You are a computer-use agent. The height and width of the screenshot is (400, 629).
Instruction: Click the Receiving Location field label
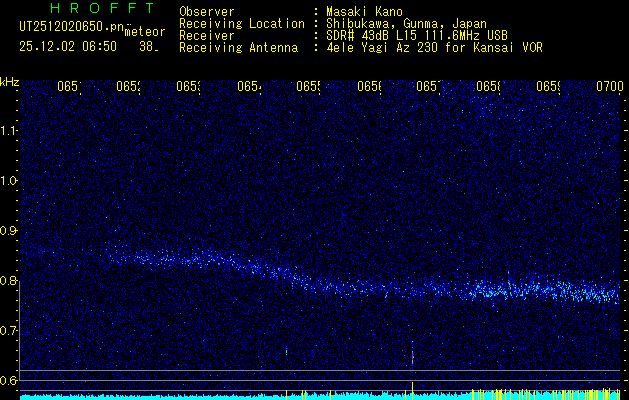[x=241, y=24]
